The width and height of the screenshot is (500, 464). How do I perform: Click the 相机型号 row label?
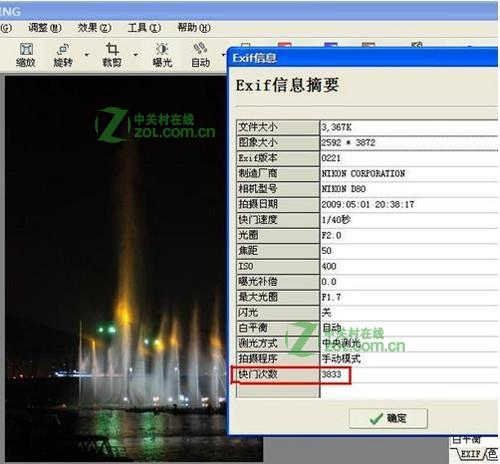(x=258, y=189)
